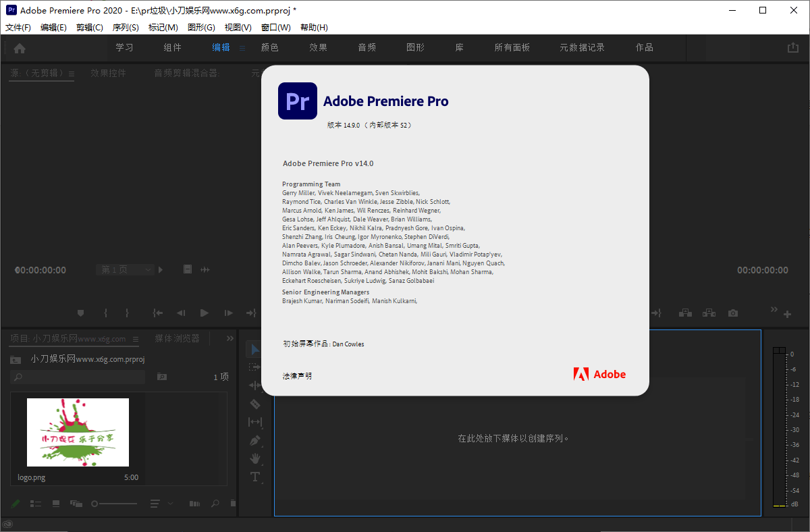Select the Razor tool in the tools panel

pyautogui.click(x=255, y=404)
